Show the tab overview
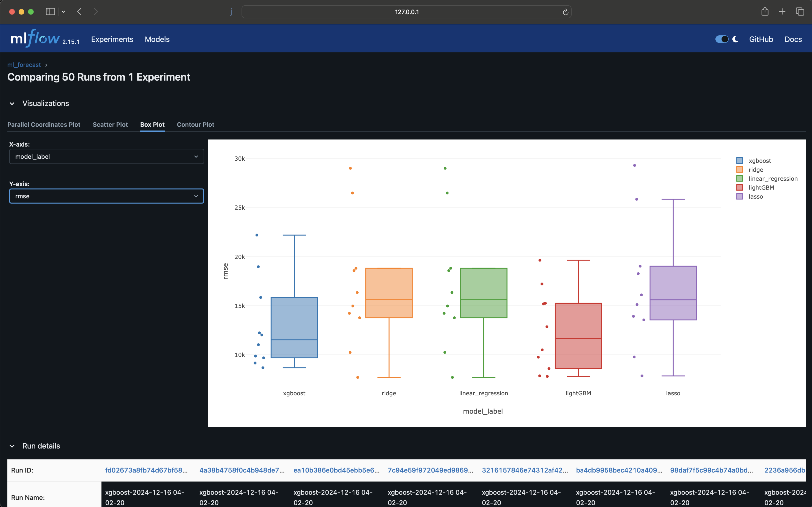This screenshot has height=507, width=812. pyautogui.click(x=800, y=11)
